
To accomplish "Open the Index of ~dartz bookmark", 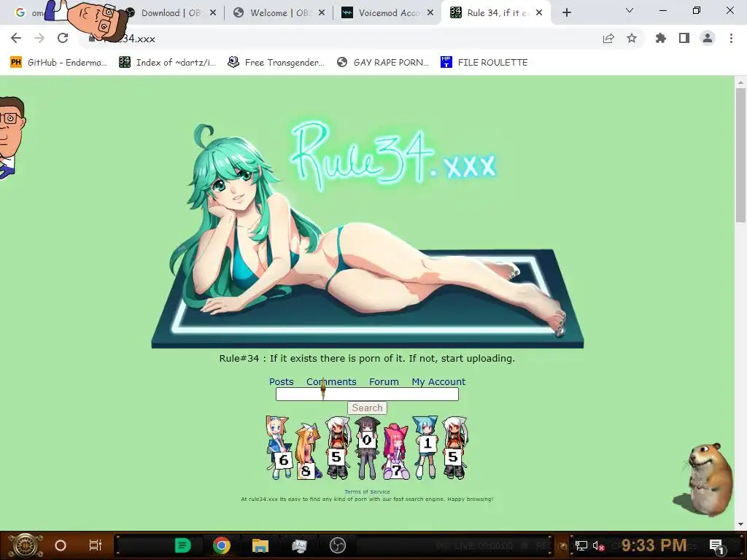I will coord(167,63).
